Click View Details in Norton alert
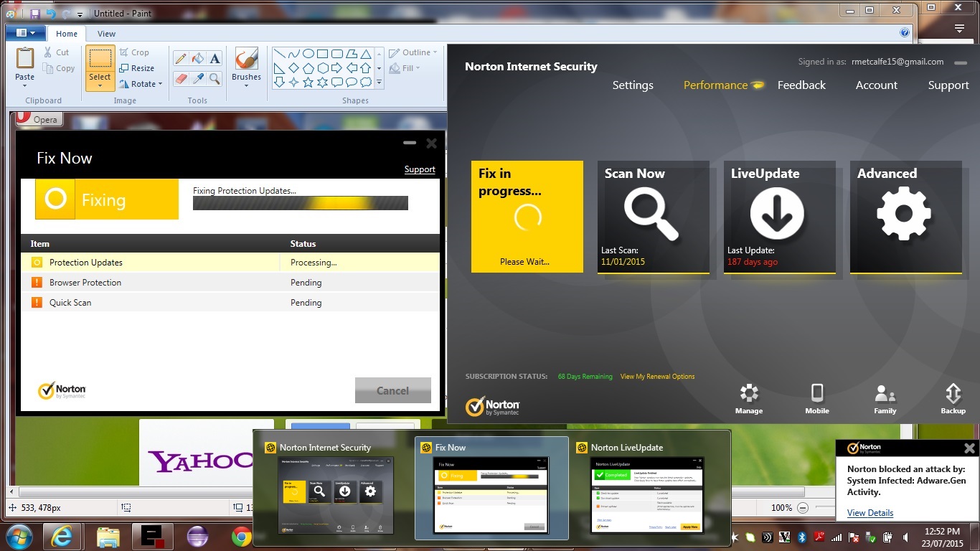This screenshot has width=980, height=551. pos(870,513)
